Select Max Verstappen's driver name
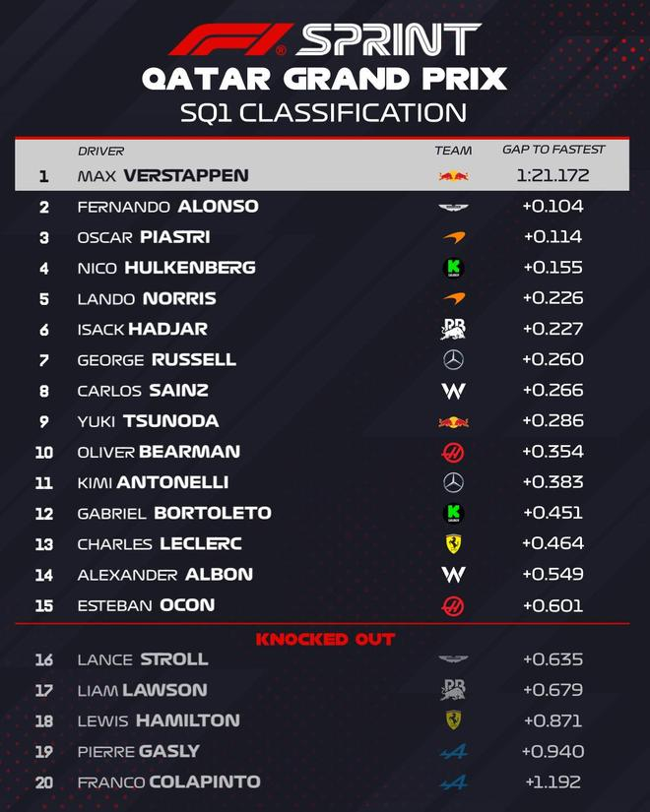Screen dimensions: 650x812 162,176
